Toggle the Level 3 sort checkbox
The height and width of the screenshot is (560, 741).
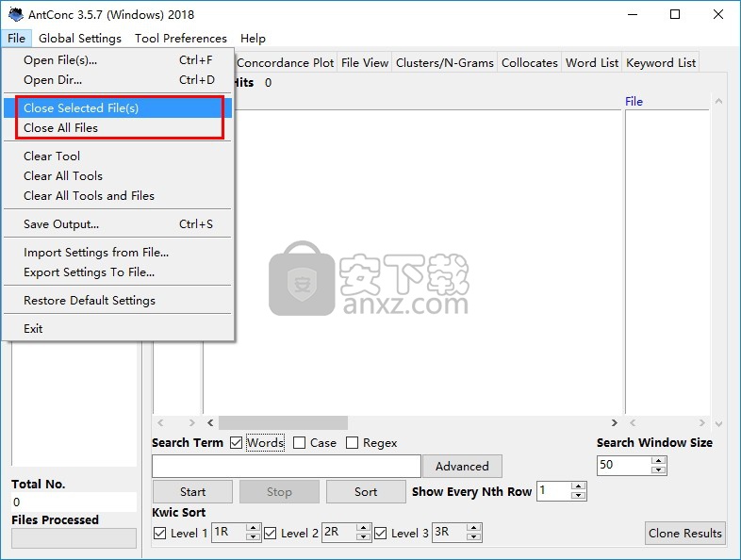(381, 533)
